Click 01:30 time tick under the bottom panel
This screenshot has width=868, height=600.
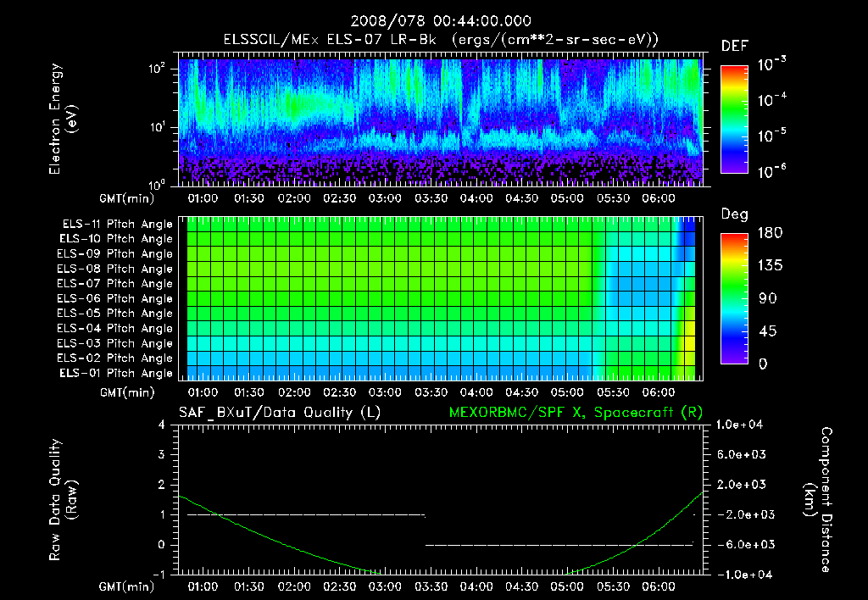(x=248, y=586)
